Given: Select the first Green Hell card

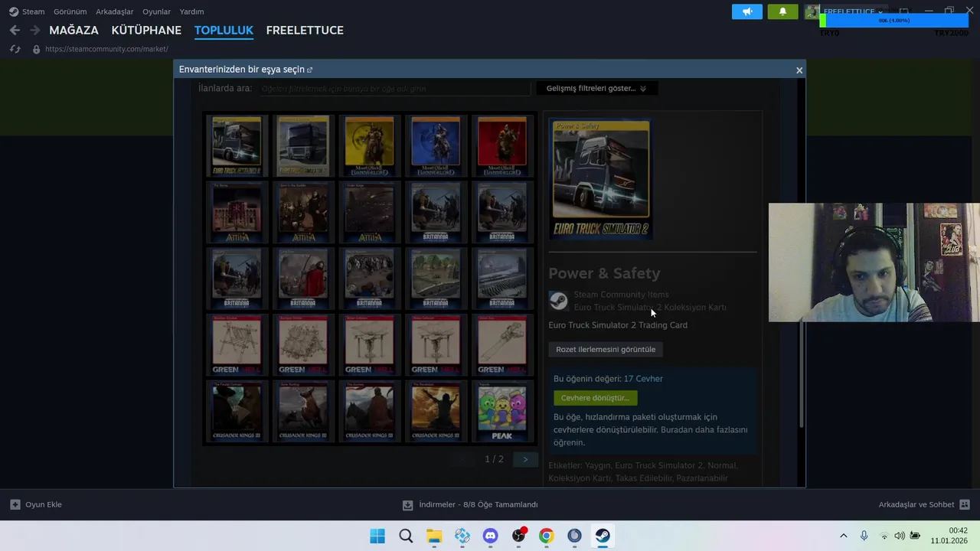Looking at the screenshot, I should pyautogui.click(x=237, y=345).
